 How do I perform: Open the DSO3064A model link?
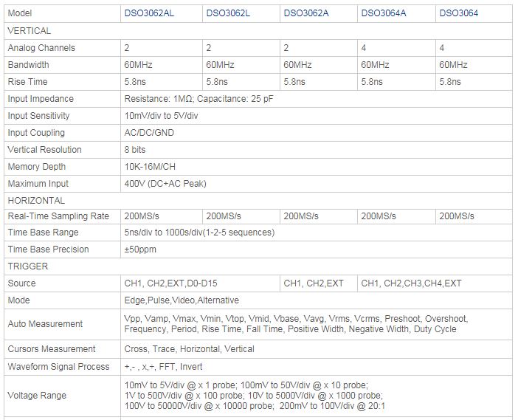tap(384, 13)
